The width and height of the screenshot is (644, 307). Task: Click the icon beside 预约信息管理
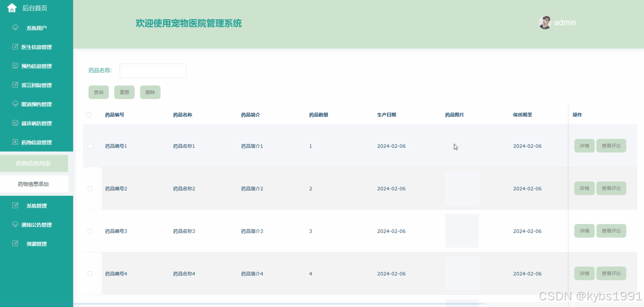tap(15, 66)
